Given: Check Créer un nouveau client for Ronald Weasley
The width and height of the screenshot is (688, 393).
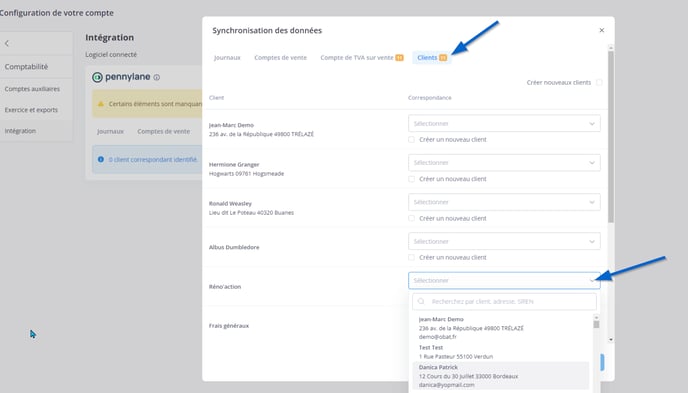Looking at the screenshot, I should pos(411,218).
